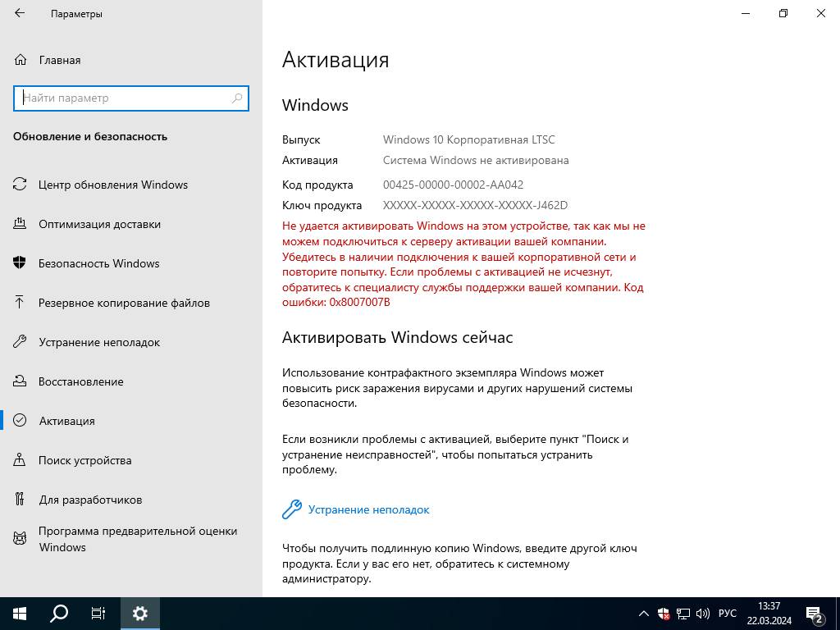Open Центр обновления Windows
This screenshot has height=630, width=840.
click(x=131, y=185)
